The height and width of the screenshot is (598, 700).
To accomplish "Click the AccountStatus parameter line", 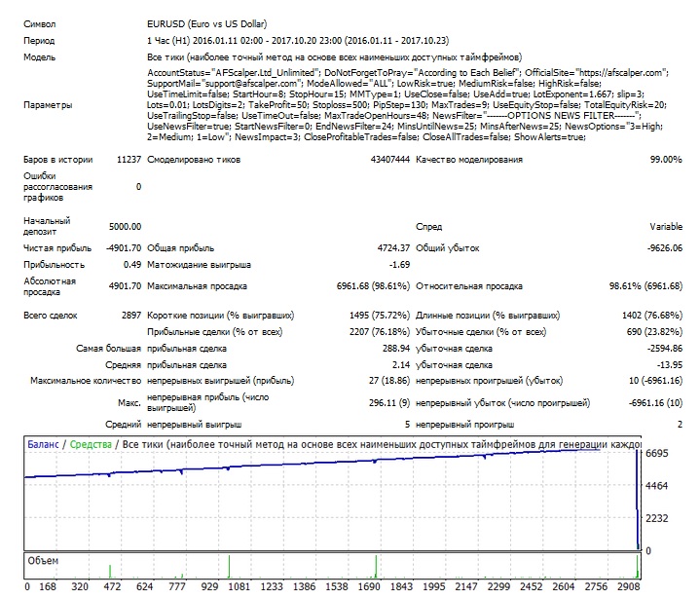I will (408, 73).
